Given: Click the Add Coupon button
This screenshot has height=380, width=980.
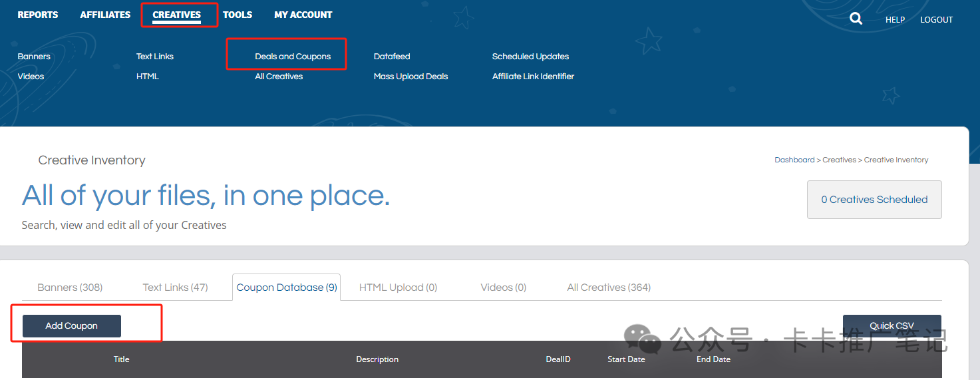Looking at the screenshot, I should [72, 326].
